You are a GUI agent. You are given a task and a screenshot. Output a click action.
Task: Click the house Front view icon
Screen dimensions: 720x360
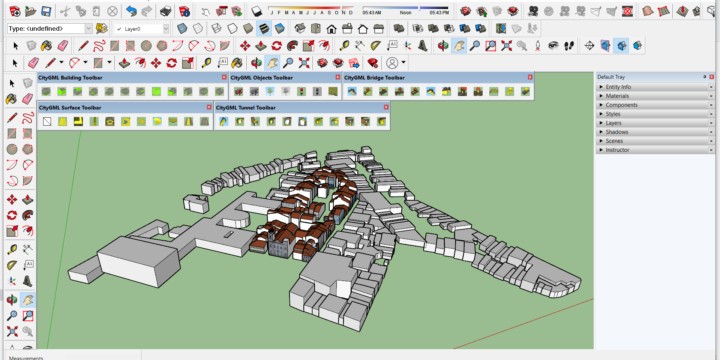(332, 28)
